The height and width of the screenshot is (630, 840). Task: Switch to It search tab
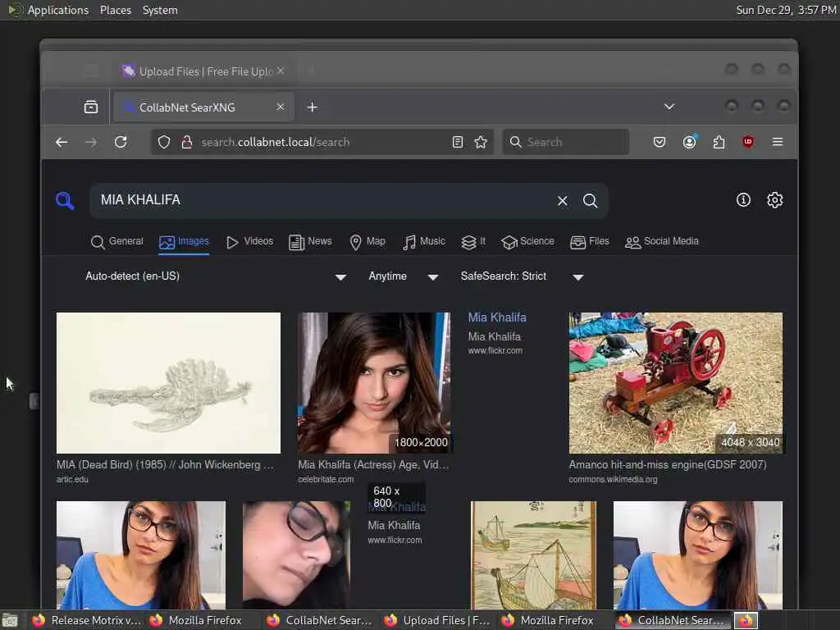pyautogui.click(x=473, y=242)
